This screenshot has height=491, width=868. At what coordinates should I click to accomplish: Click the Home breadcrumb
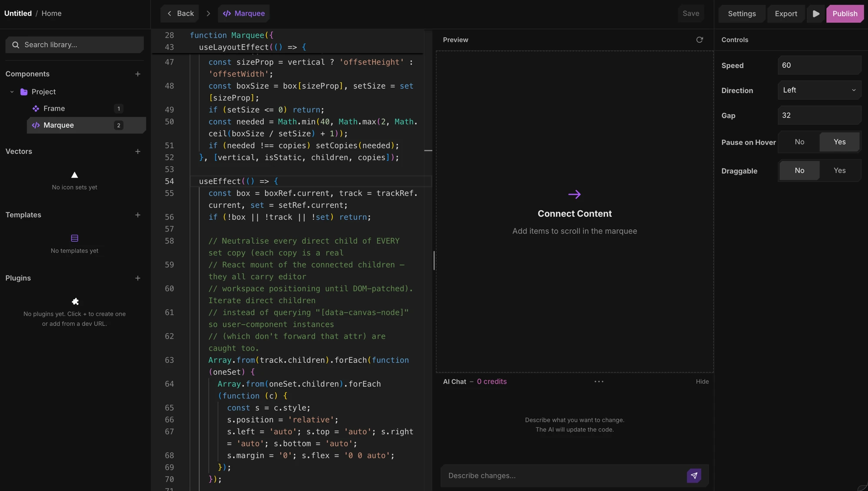(x=51, y=13)
